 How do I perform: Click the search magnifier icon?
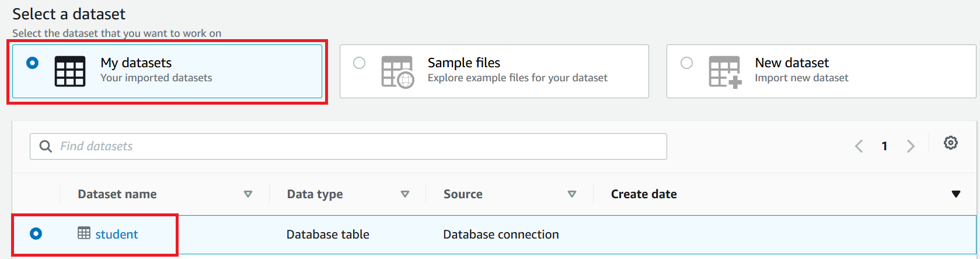[46, 147]
